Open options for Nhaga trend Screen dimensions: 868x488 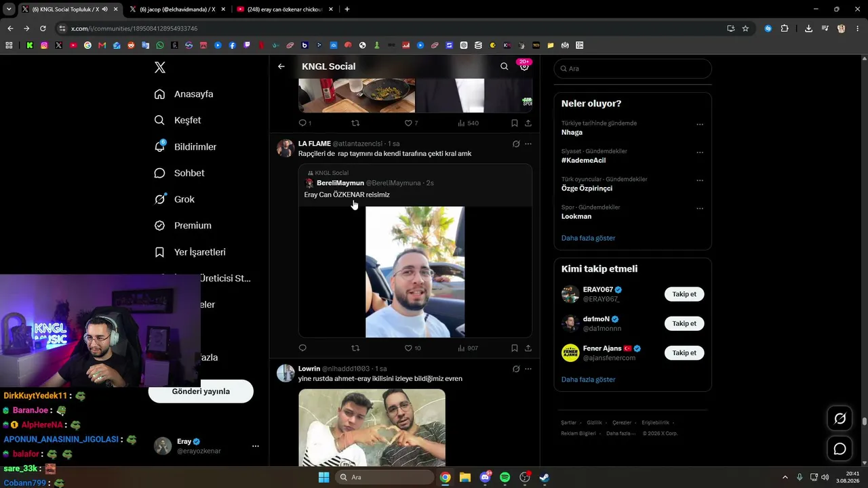[x=700, y=124]
